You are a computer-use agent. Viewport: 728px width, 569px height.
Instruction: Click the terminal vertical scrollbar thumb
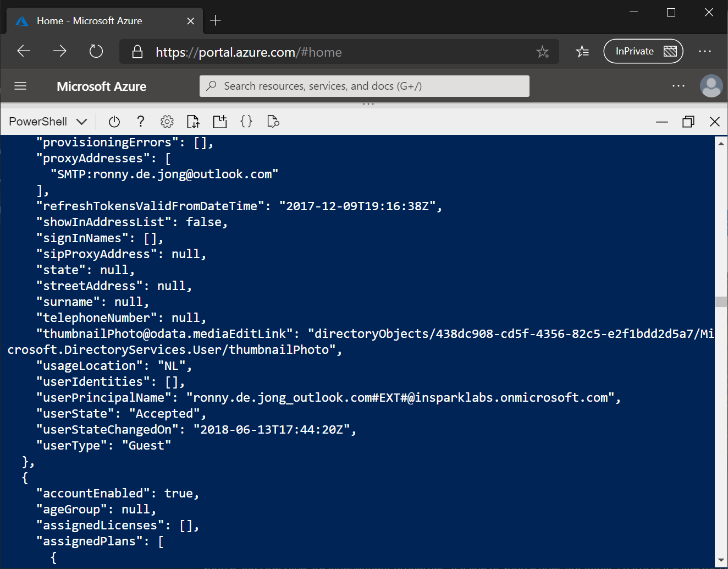pyautogui.click(x=721, y=302)
